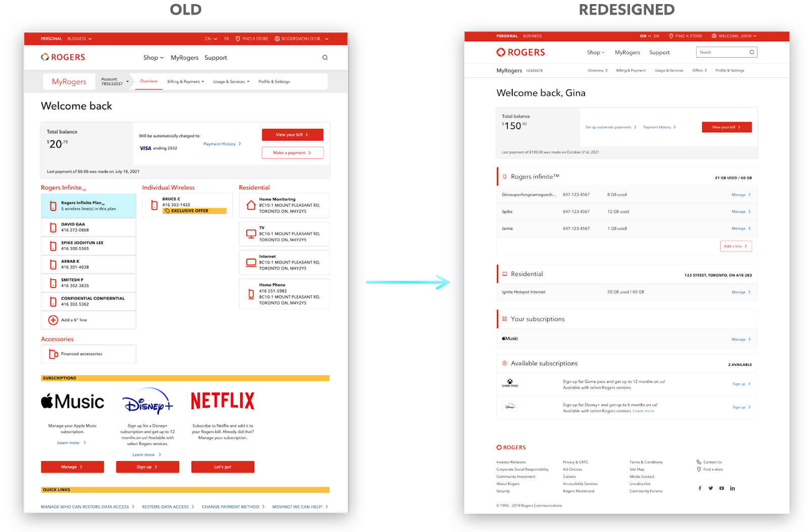Open the YouTube icon in the footer
Screen dimensions: 809x532
722,488
